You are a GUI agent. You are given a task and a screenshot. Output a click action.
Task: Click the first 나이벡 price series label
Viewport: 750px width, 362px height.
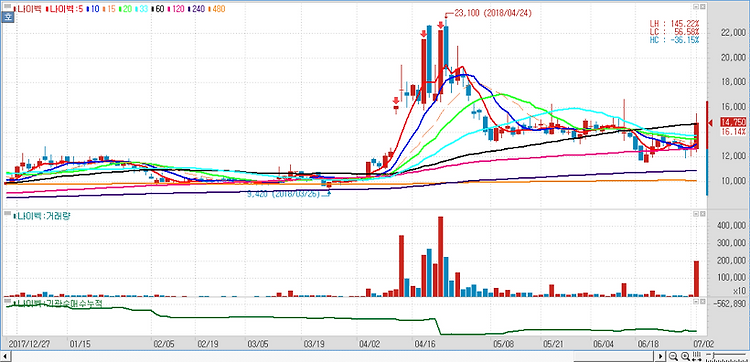tap(28, 9)
